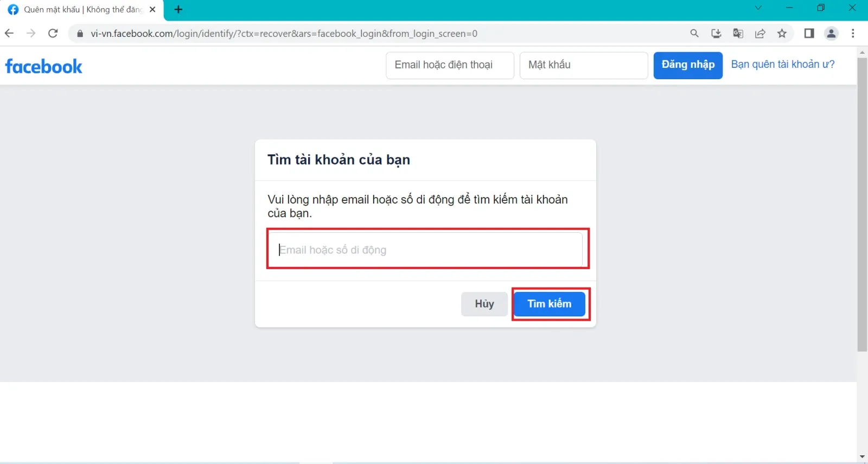View site information lock icon
This screenshot has width=868, height=464.
point(80,34)
